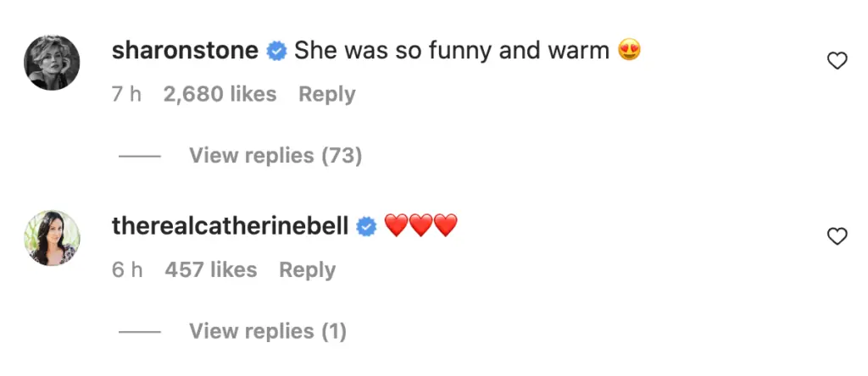Open therealcatherinebell's profile picture
The width and height of the screenshot is (868, 376).
coord(52,238)
